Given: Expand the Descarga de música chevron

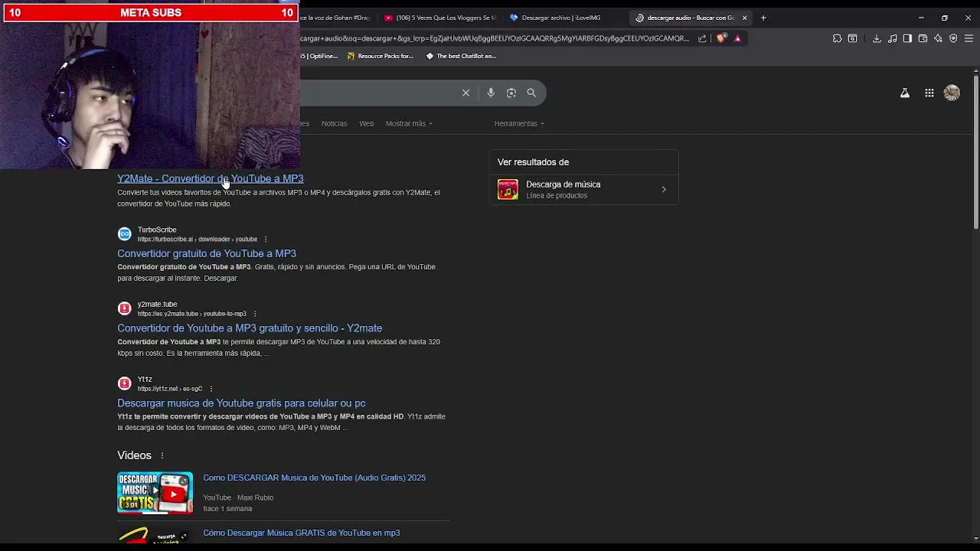Looking at the screenshot, I should tap(664, 189).
